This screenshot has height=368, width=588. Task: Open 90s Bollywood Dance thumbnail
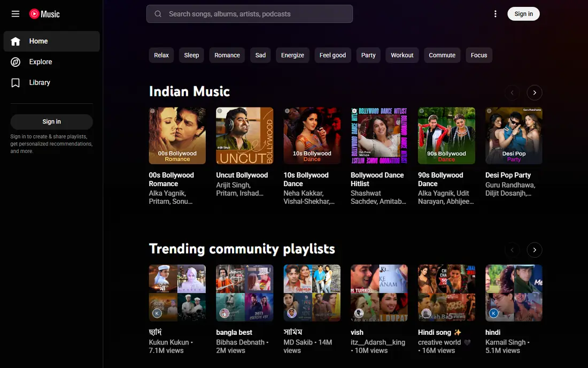pos(447,136)
